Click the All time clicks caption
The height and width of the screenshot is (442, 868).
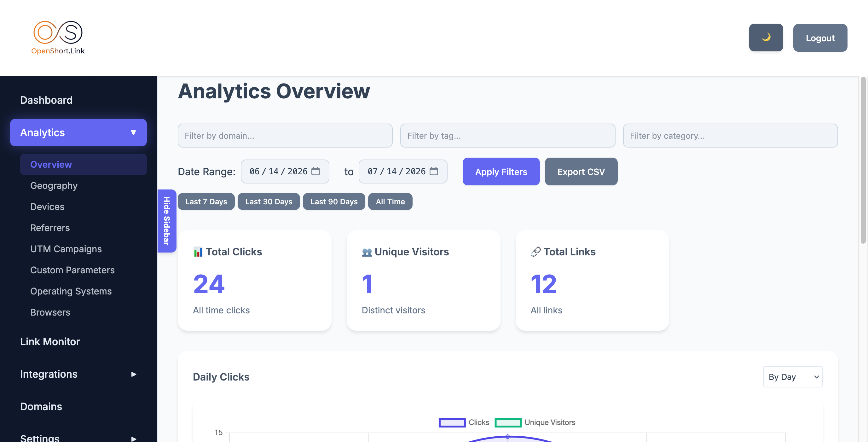(x=221, y=310)
